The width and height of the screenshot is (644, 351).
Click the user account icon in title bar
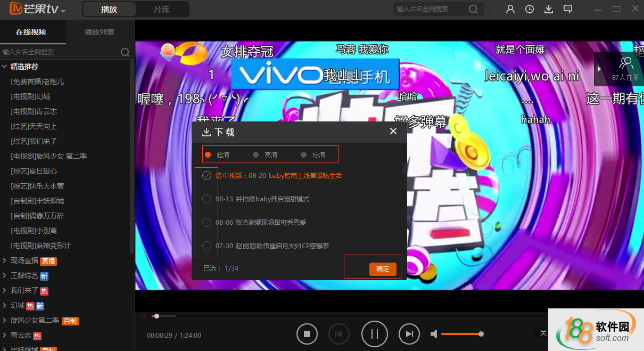[x=510, y=9]
